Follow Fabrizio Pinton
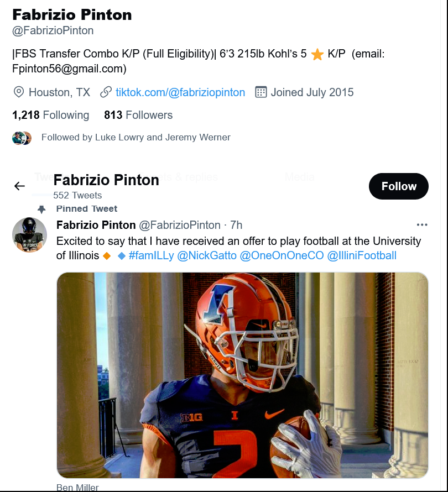The width and height of the screenshot is (448, 492). point(398,186)
